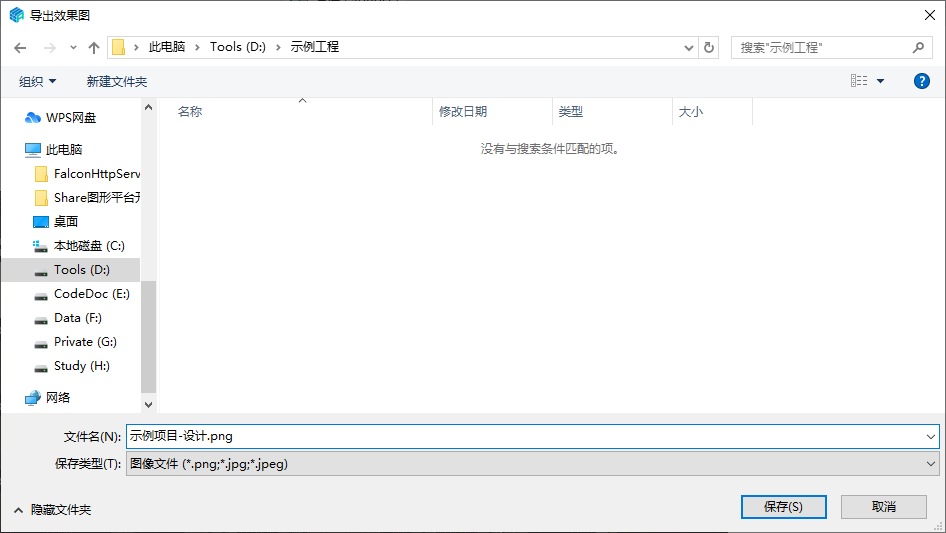Open the 组织 menu
This screenshot has height=533, width=946.
click(38, 81)
